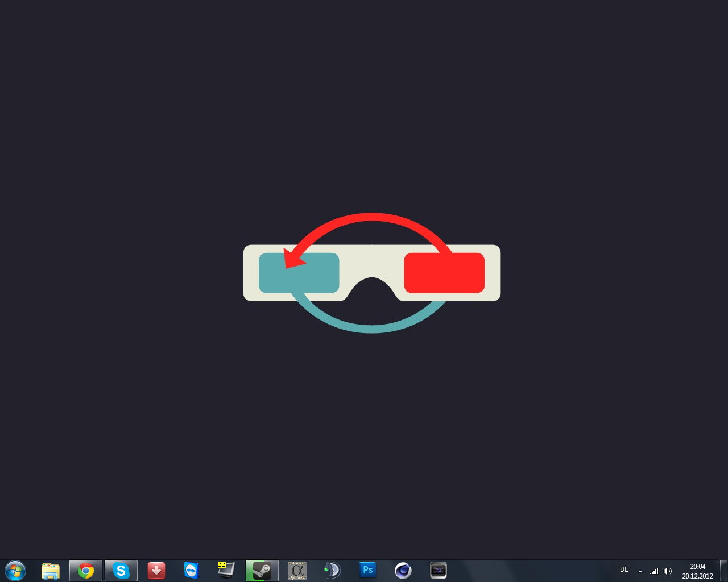Launch TeamSpeak from the taskbar
728x582 pixels.
(x=332, y=571)
